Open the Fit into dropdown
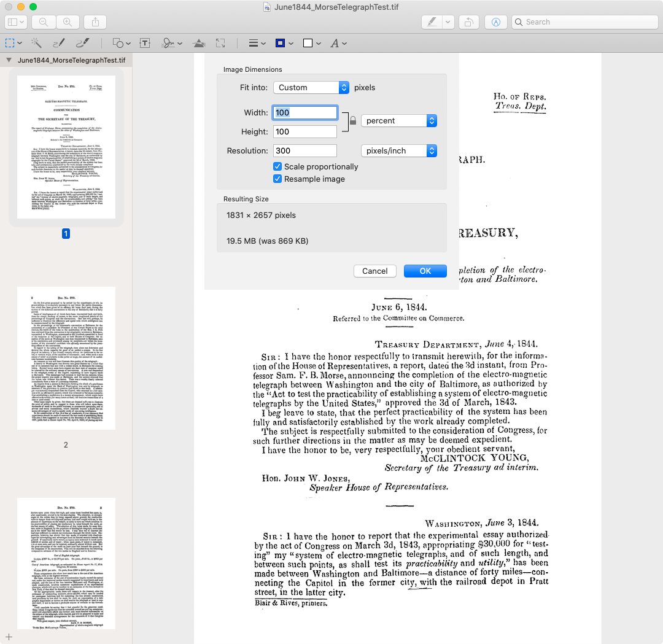The image size is (663, 644). (311, 87)
